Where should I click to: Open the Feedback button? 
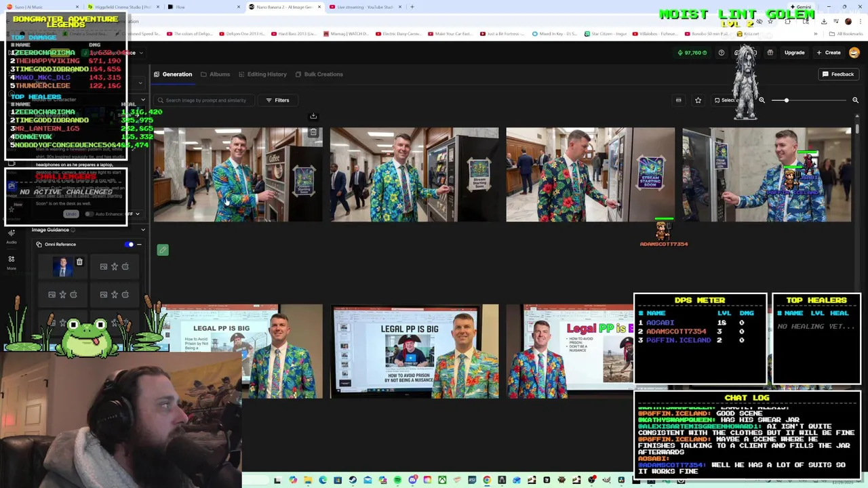click(838, 74)
